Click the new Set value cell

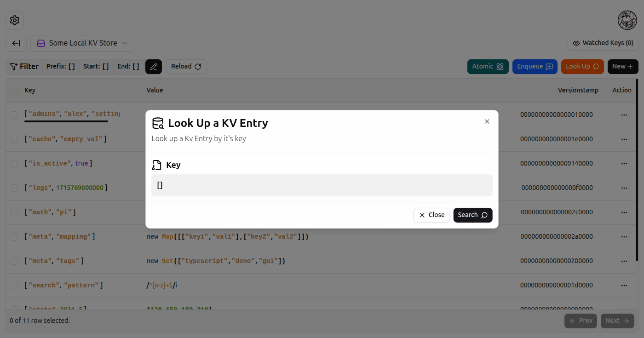[216, 261]
